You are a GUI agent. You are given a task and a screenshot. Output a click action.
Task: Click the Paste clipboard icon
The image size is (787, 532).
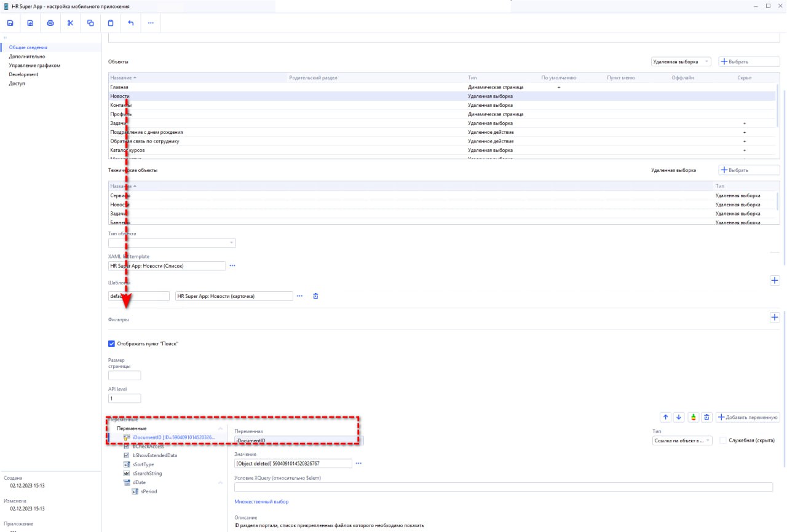[x=111, y=23]
